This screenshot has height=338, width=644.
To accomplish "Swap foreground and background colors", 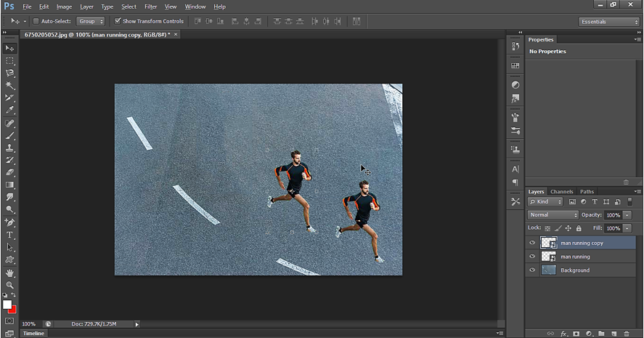I will (x=14, y=295).
